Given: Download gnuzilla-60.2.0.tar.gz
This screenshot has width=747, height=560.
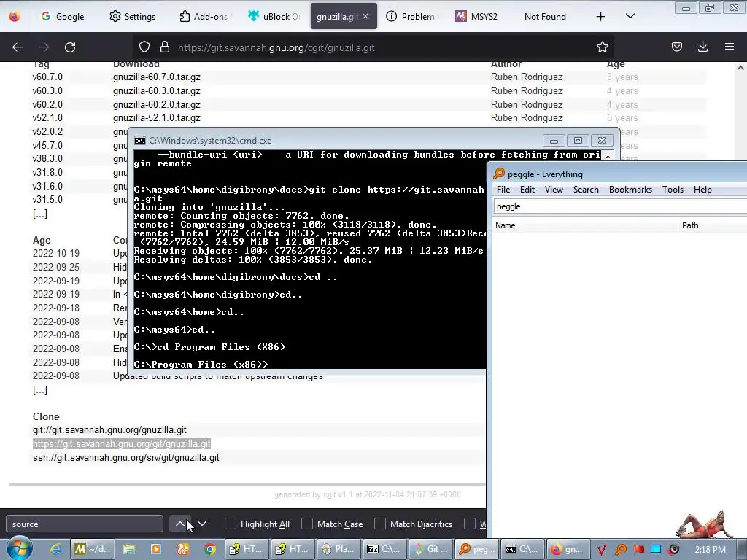Looking at the screenshot, I should tap(156, 104).
